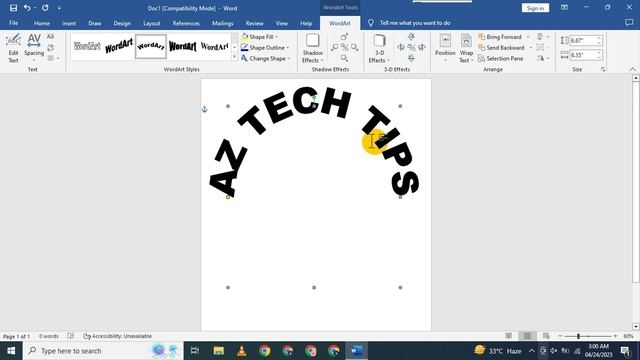Tilt the 3-D effect up
Screen dimensions: 640x360
[x=411, y=37]
